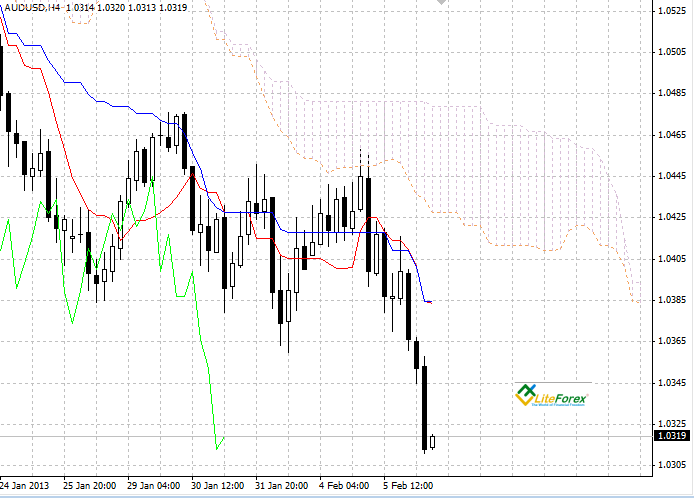
Task: Select the 1.0305 price axis label
Action: coord(672,465)
